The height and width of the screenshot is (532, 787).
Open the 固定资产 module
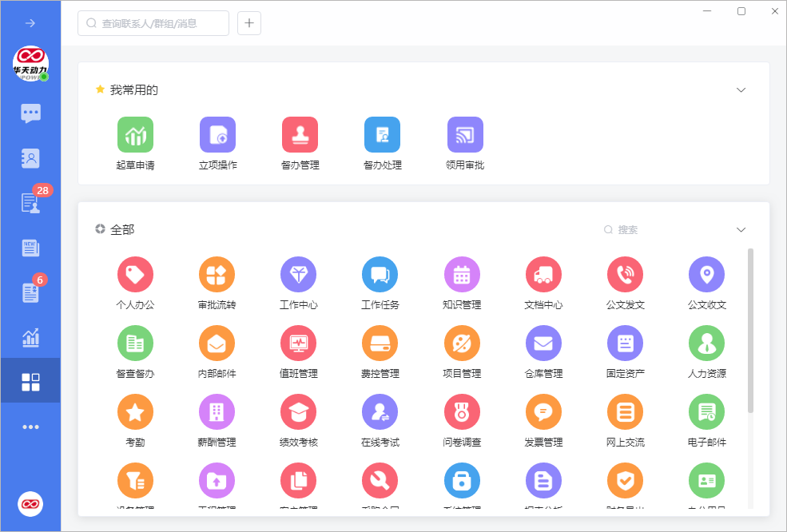[x=625, y=350]
